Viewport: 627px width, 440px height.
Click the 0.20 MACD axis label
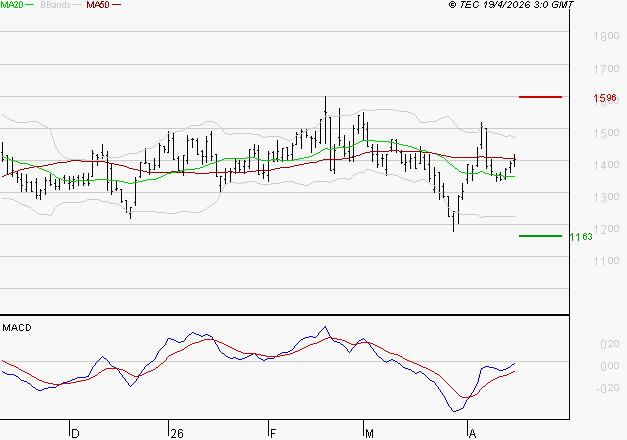click(x=609, y=344)
